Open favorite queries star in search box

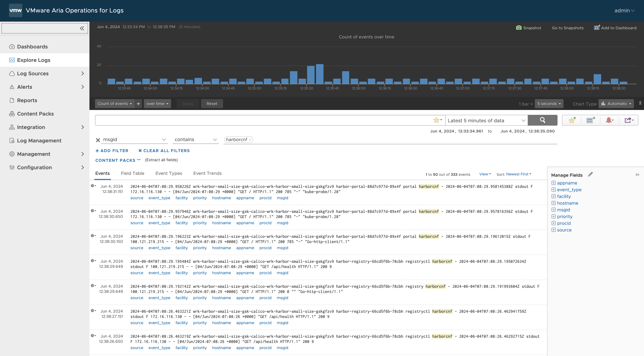pyautogui.click(x=438, y=120)
